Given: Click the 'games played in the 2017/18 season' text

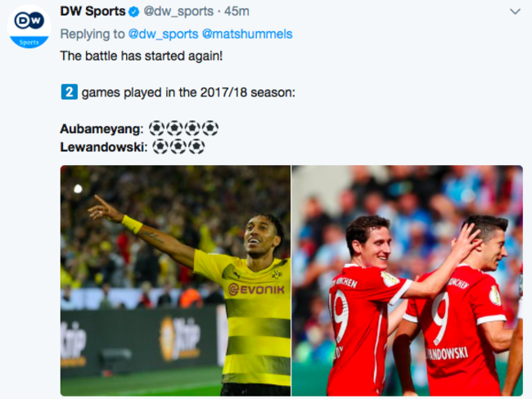Looking at the screenshot, I should tap(188, 92).
